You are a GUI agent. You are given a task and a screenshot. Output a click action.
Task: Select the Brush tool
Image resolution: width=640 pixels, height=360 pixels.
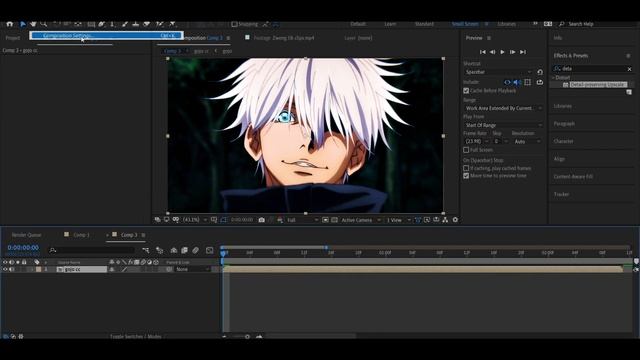[125, 24]
